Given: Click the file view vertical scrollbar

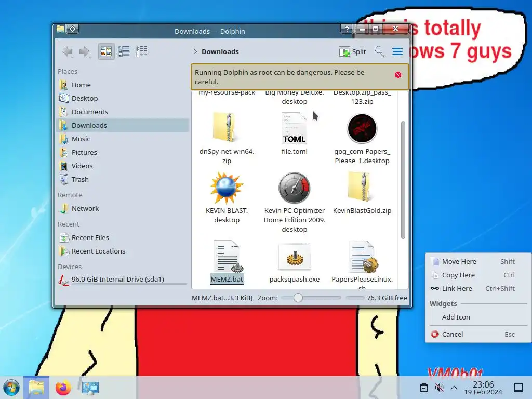Looking at the screenshot, I should tap(403, 180).
